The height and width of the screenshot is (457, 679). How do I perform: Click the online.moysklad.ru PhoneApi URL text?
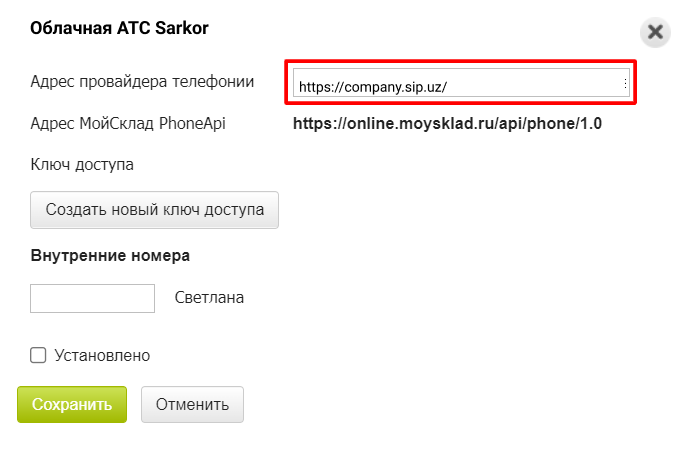447,124
